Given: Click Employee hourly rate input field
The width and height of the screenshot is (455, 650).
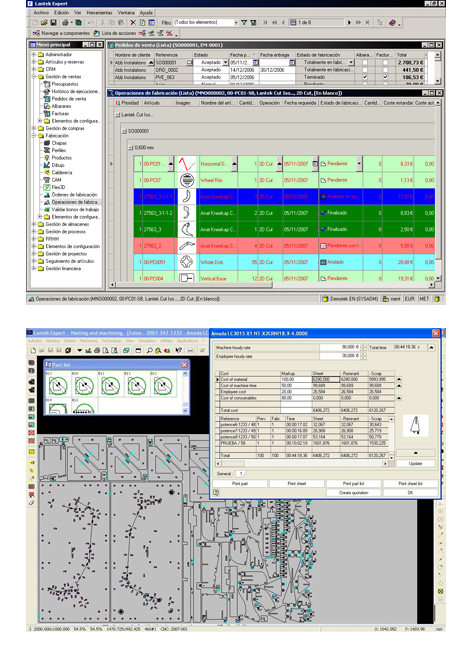Looking at the screenshot, I should 340,356.
